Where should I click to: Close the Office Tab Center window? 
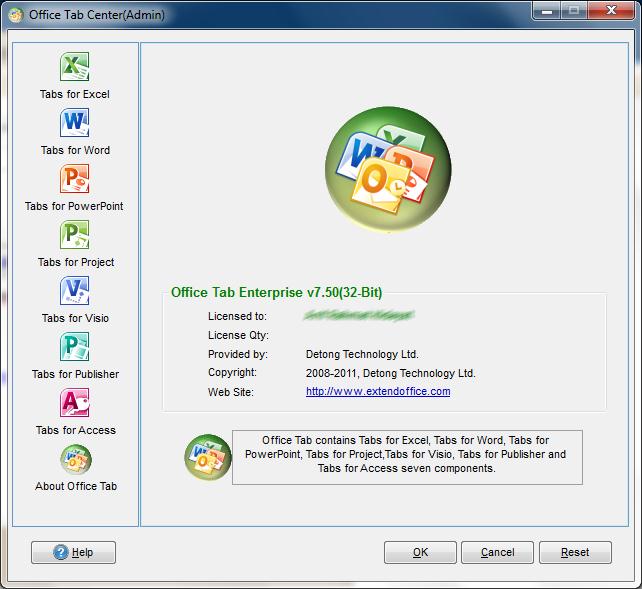pyautogui.click(x=611, y=11)
